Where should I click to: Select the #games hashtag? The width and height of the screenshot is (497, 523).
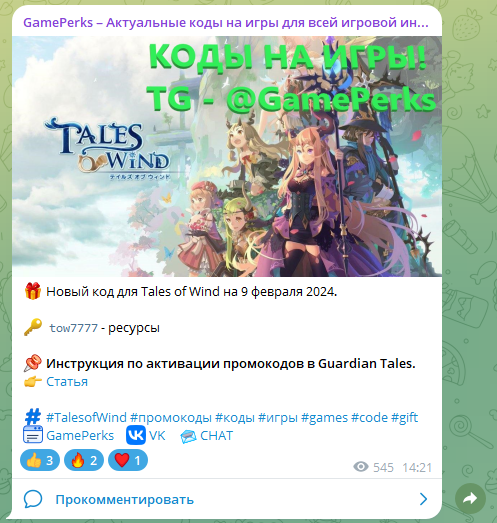(x=324, y=418)
